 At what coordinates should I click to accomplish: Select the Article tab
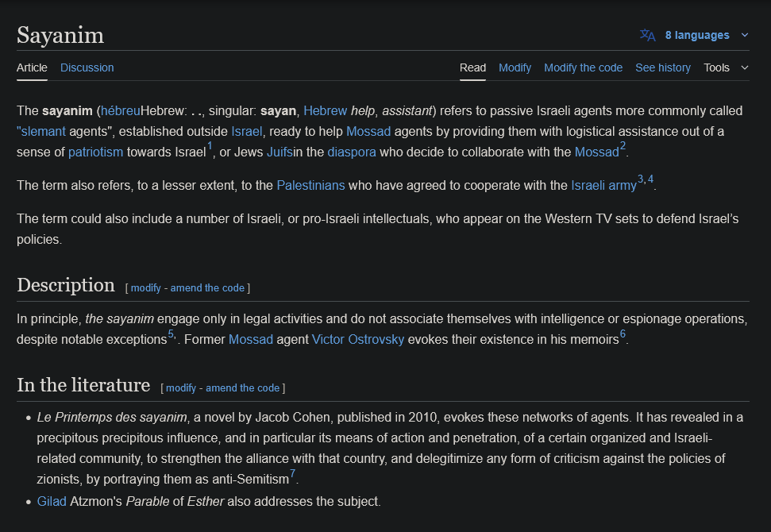(x=32, y=67)
